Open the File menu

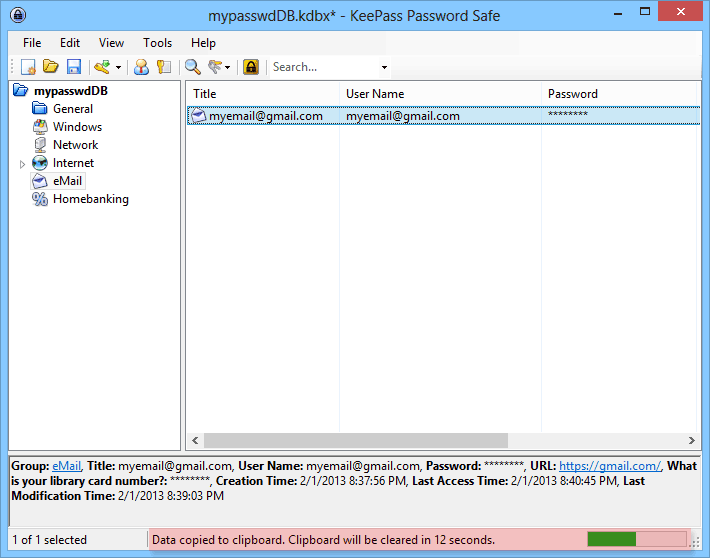point(32,43)
